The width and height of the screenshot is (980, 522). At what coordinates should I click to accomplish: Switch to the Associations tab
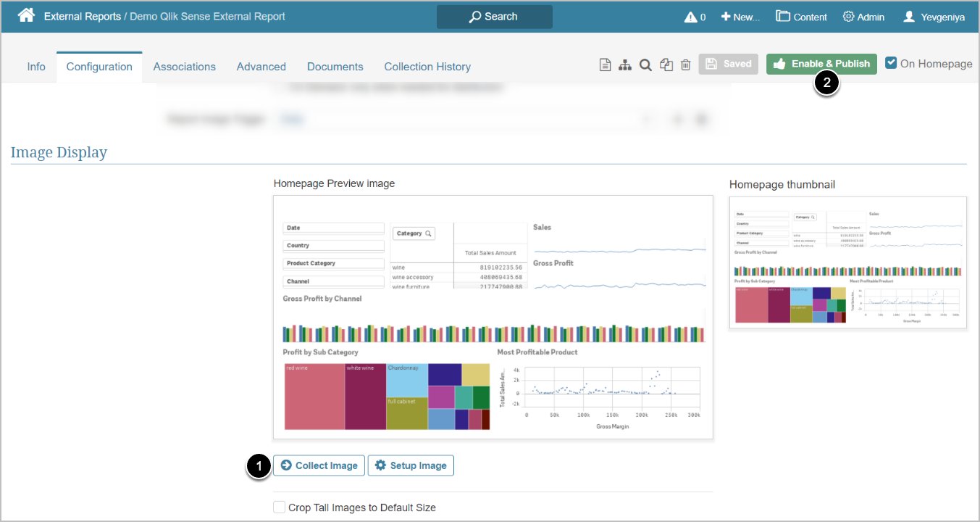[x=184, y=67]
